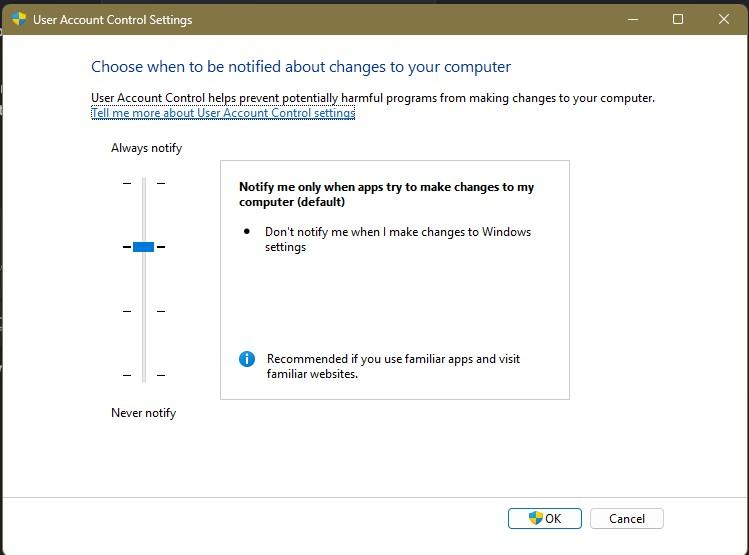Screen dimensions: 749x555
Task: Click the 'Recommended if you use familiar apps' text
Action: [393, 366]
